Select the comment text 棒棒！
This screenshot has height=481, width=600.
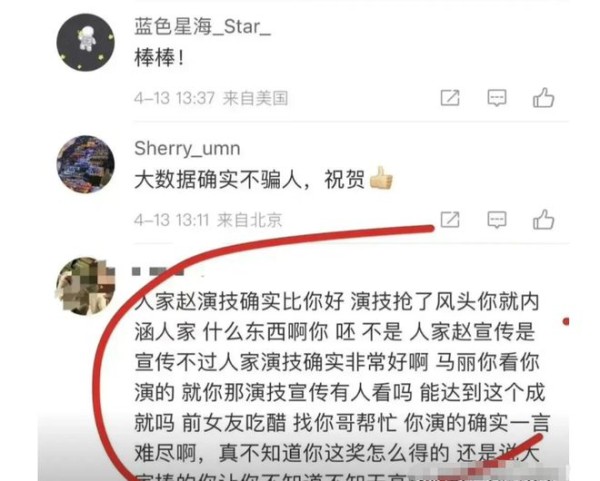coord(159,58)
